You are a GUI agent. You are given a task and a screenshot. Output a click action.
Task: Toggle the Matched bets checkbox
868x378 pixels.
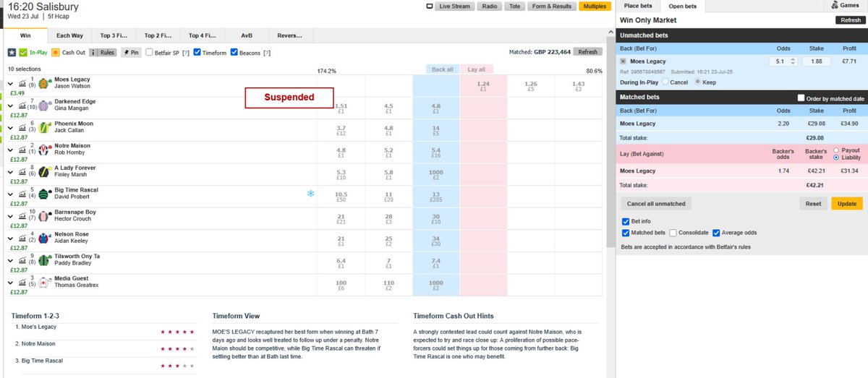tap(626, 233)
